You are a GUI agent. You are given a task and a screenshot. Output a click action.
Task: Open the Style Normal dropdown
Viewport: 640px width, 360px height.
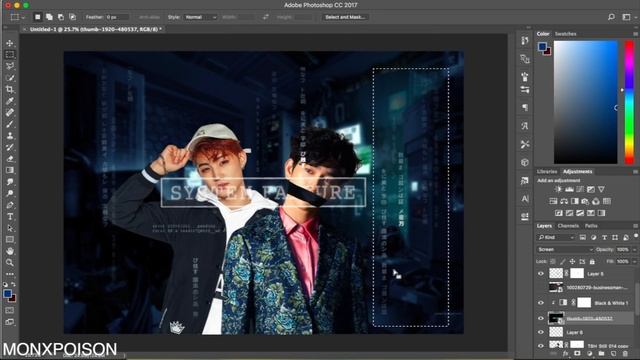tap(200, 17)
